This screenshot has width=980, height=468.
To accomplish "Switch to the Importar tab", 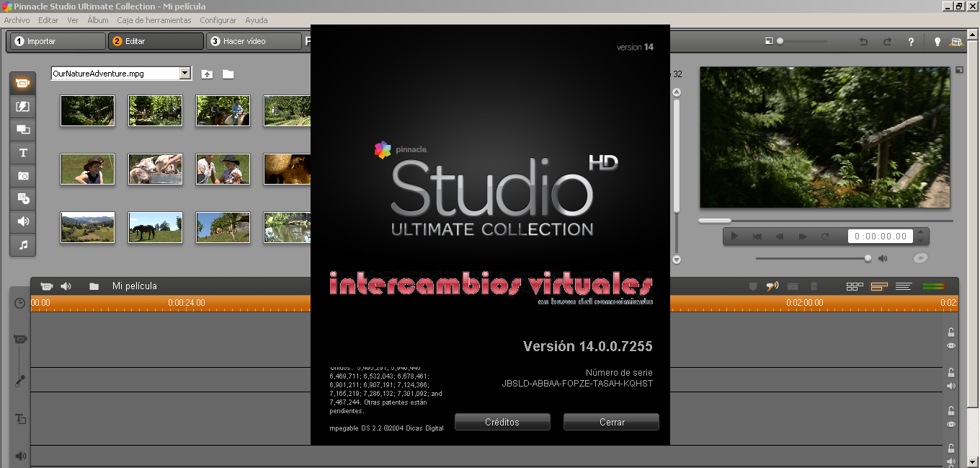I will click(56, 41).
